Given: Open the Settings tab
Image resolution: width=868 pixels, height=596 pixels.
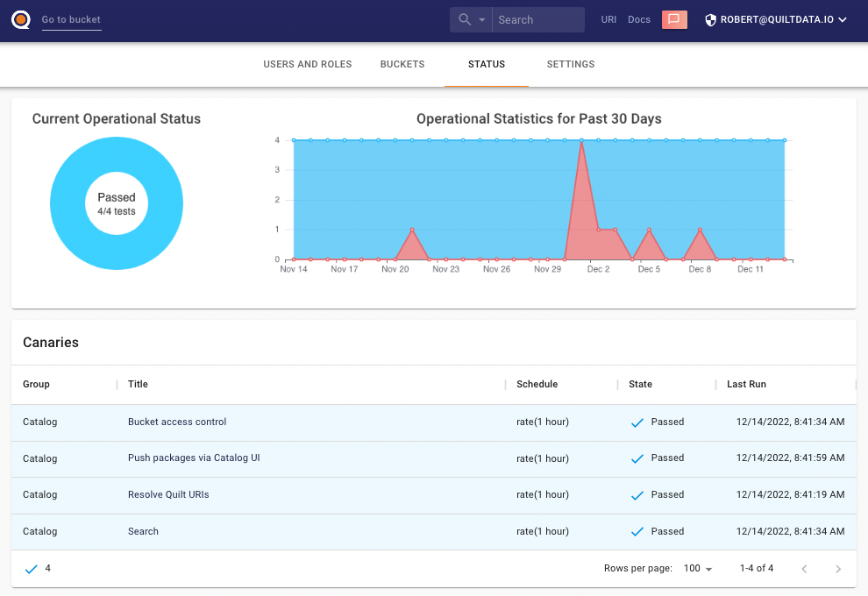Looking at the screenshot, I should pyautogui.click(x=571, y=64).
